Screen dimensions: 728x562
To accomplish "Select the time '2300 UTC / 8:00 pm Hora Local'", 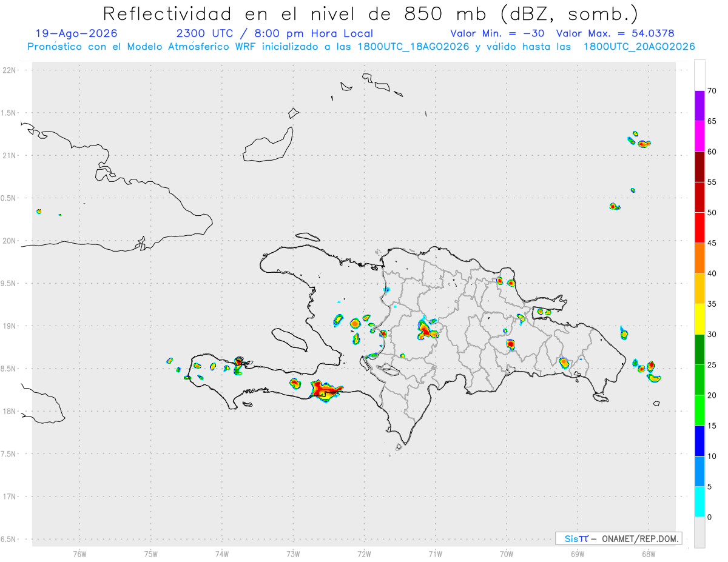I will pos(274,33).
